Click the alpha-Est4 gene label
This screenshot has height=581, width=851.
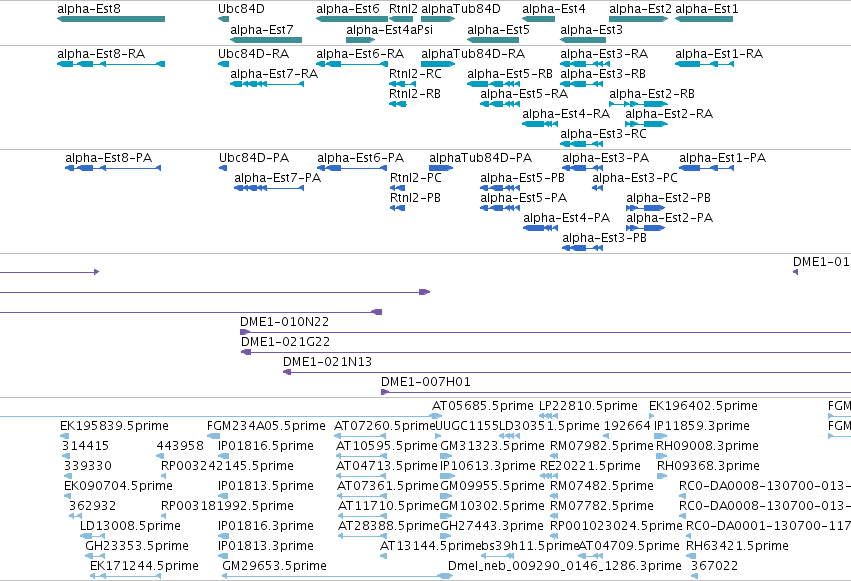tap(554, 9)
